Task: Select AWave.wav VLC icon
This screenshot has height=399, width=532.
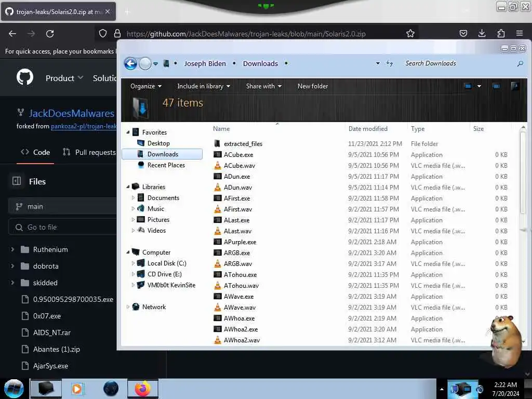Action: (218, 308)
